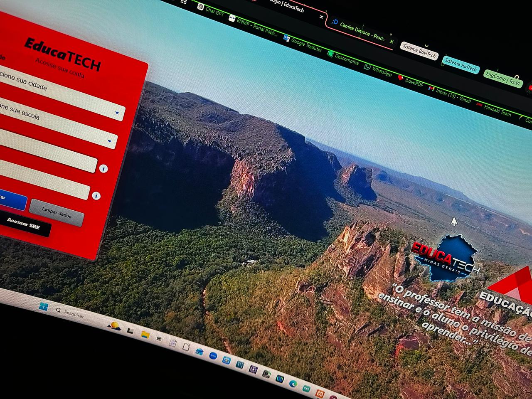Click info icon beside the third field
532x399 pixels.
(x=103, y=168)
